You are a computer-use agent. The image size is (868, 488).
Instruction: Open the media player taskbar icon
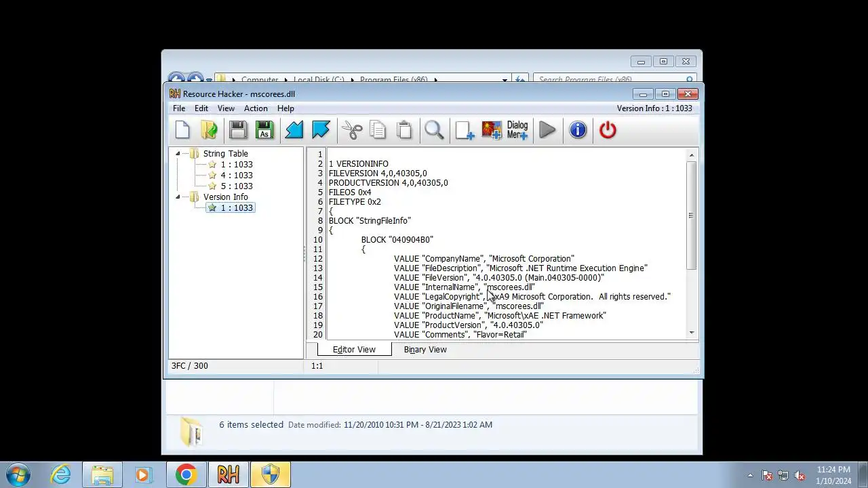click(143, 474)
